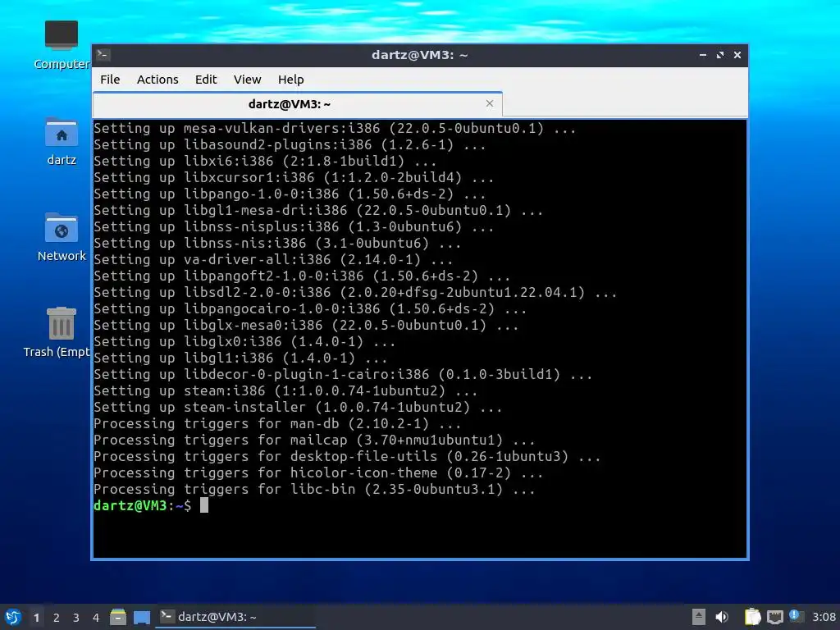Click the 'Processing triggers for hicolor-icon-theme' line

point(319,472)
